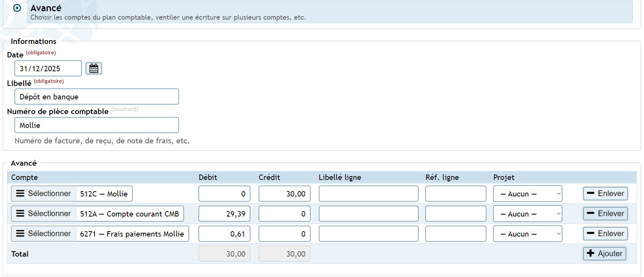Remove the 6271 Frais paiements Mollie line
Screen dimensions: 644x277
click(605, 234)
